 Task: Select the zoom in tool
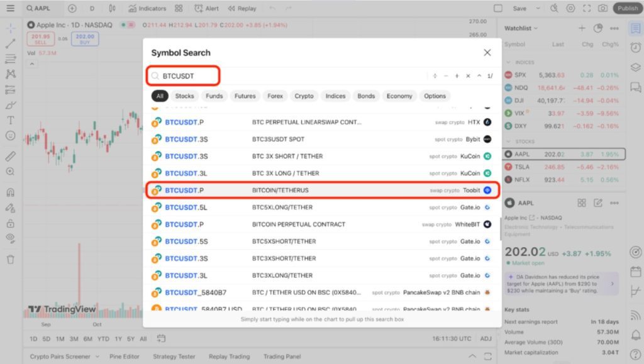point(11,172)
